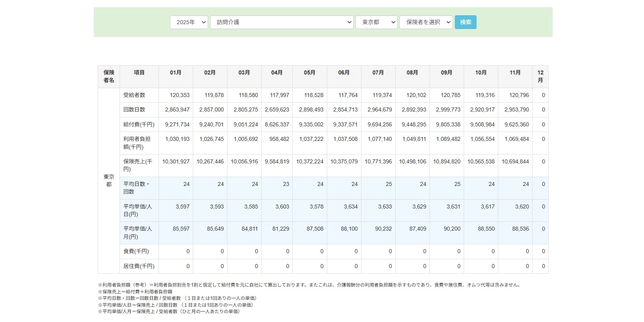Open the 2025年 year dropdown
The width and height of the screenshot is (644, 322).
coord(189,22)
